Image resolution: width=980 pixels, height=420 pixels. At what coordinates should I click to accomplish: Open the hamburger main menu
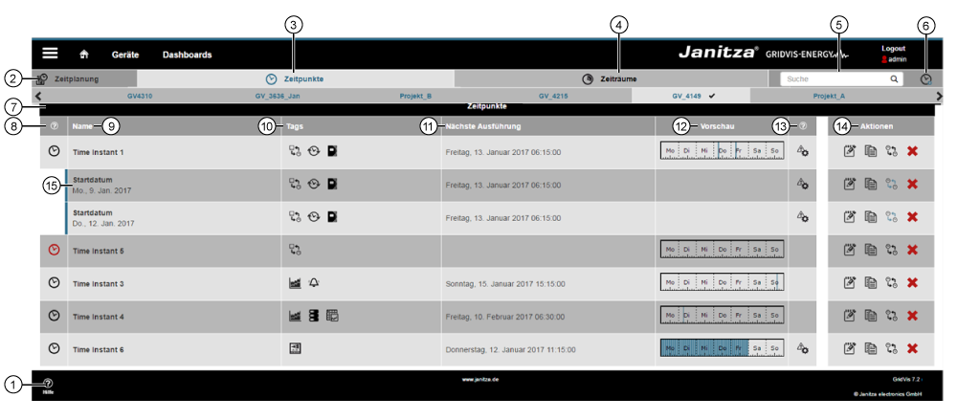pos(50,55)
